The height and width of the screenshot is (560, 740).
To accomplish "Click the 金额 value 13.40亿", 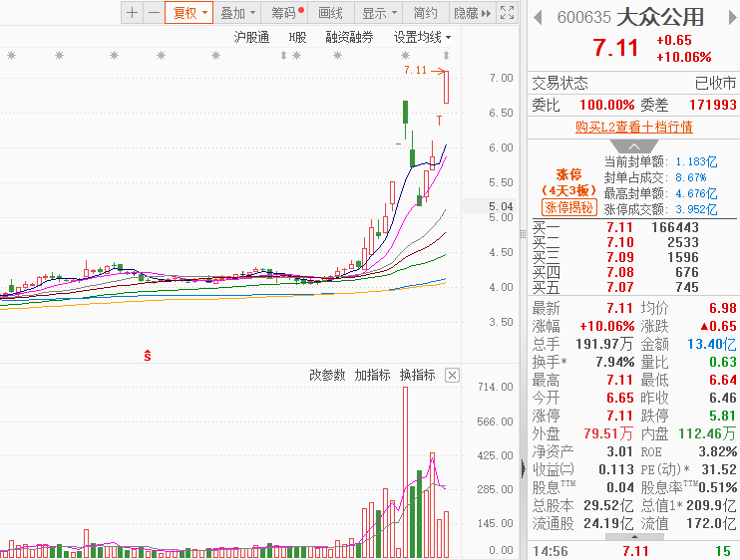I will [712, 344].
